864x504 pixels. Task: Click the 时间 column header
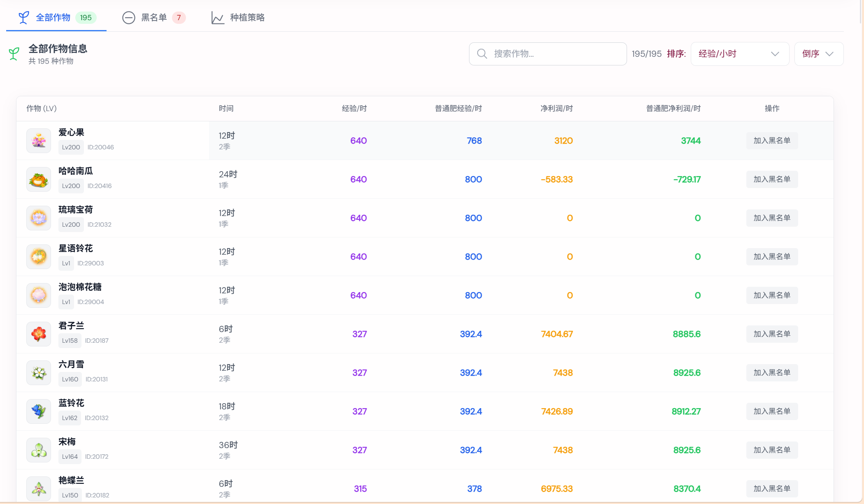point(226,109)
